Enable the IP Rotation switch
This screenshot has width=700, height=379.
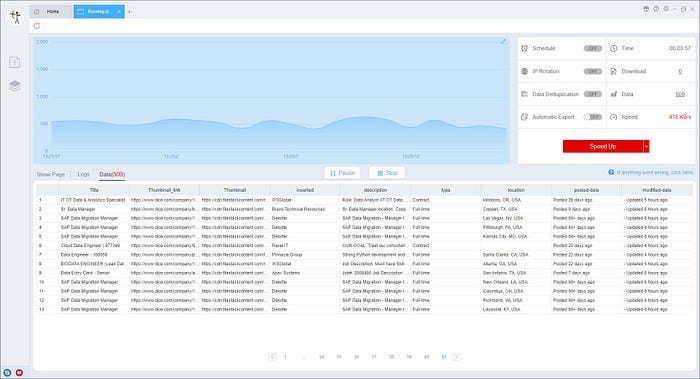pyautogui.click(x=593, y=71)
